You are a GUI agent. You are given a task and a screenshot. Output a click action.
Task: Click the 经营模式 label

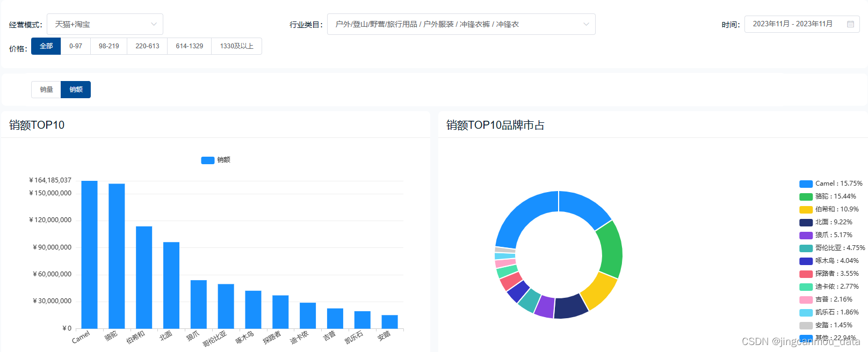pyautogui.click(x=26, y=25)
